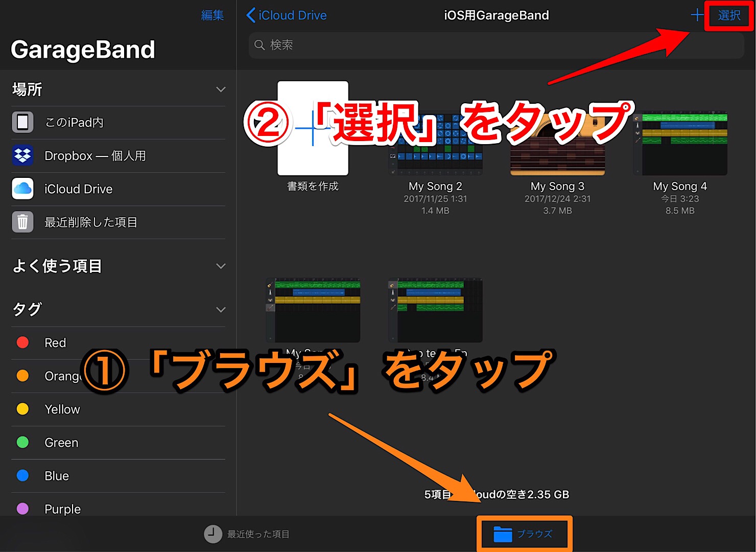Tap the clock icon for 最近使った項目
This screenshot has width=756, height=552.
click(213, 534)
